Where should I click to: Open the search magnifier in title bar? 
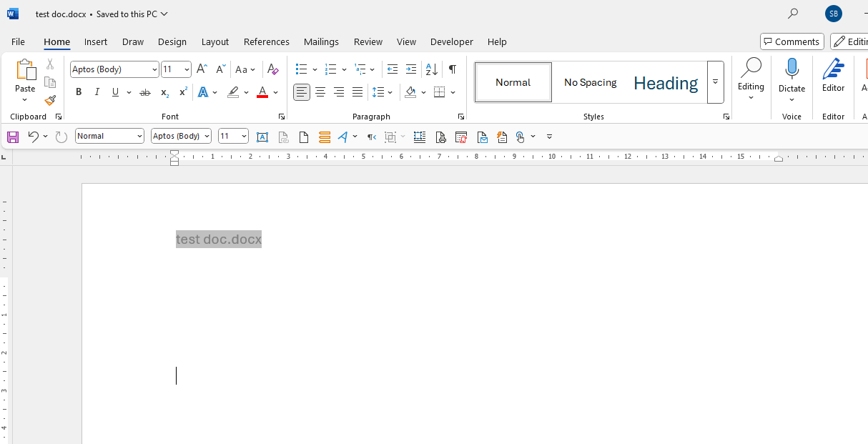click(792, 14)
